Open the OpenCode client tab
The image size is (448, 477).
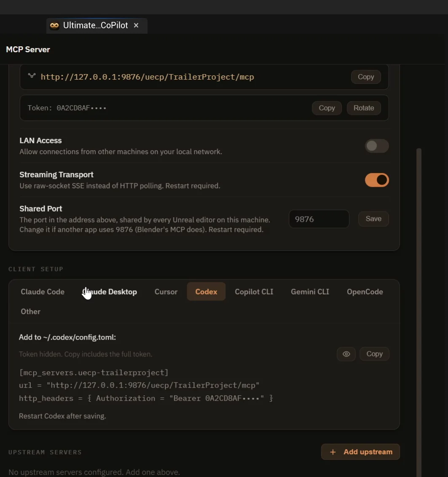tap(365, 292)
